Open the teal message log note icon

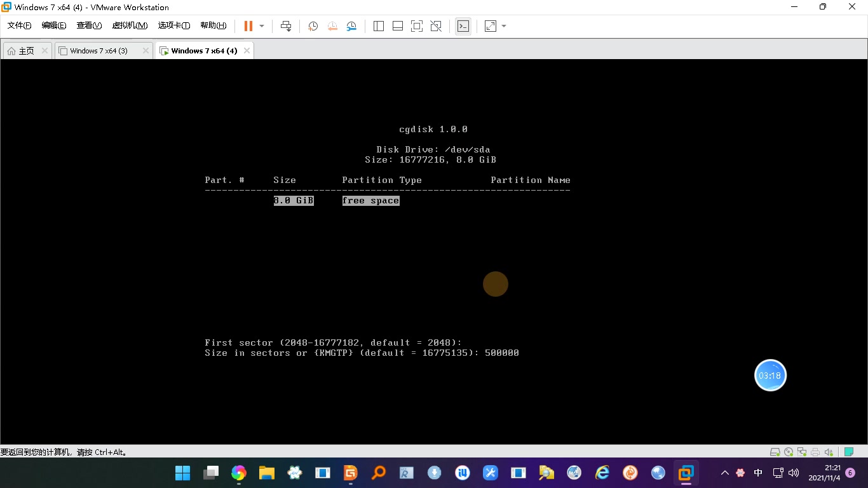[x=849, y=451]
